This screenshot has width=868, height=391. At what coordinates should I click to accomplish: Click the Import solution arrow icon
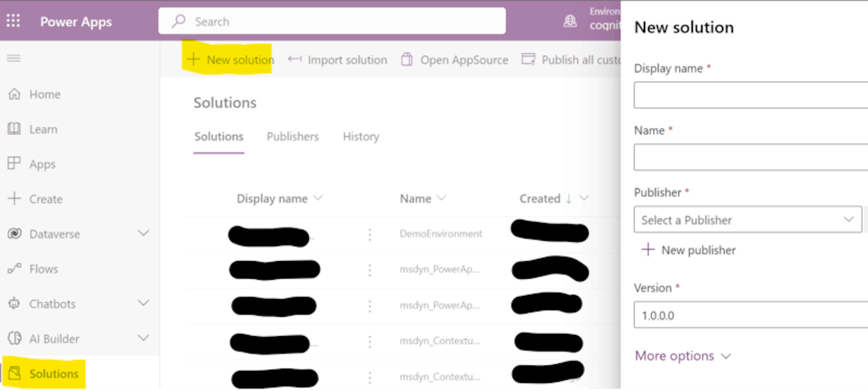point(295,59)
